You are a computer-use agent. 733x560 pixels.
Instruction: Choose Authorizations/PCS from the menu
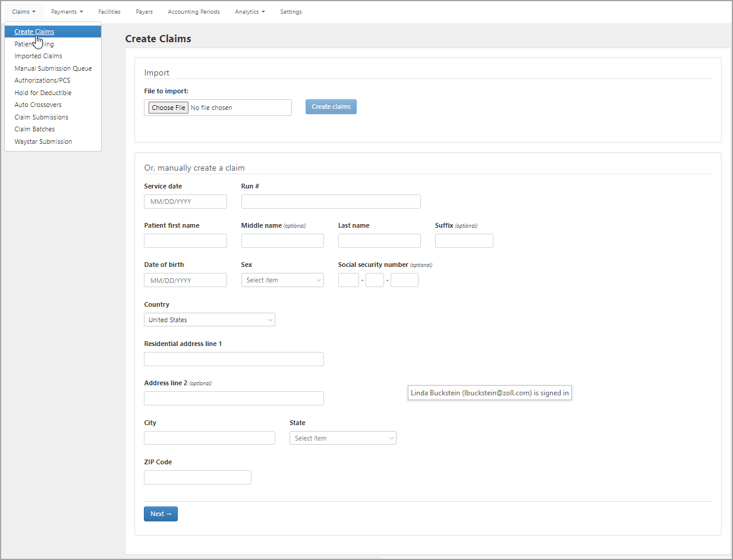[53, 80]
